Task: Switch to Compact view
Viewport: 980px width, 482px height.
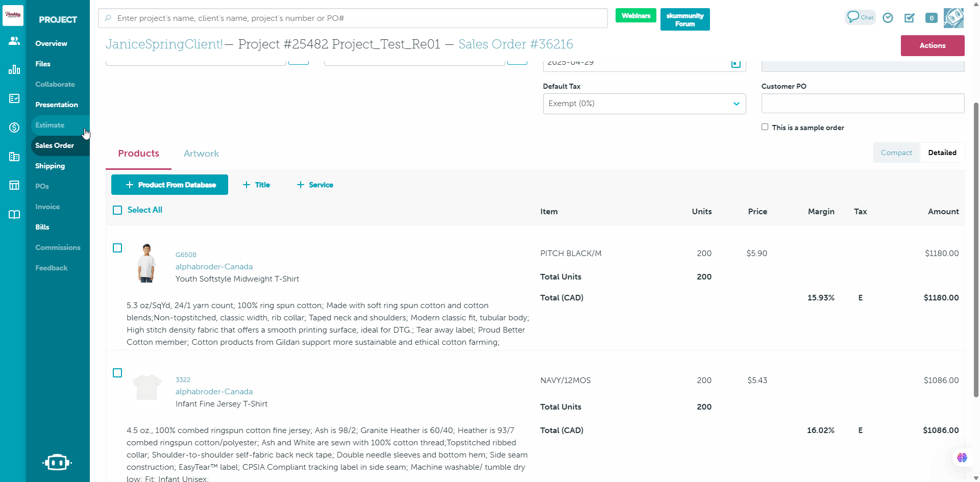Action: click(896, 153)
